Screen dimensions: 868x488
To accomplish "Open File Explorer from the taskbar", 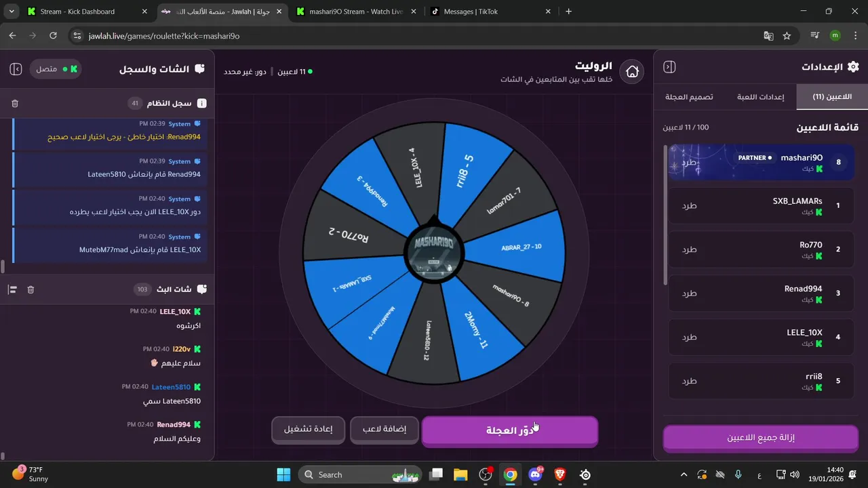I will 460,474.
